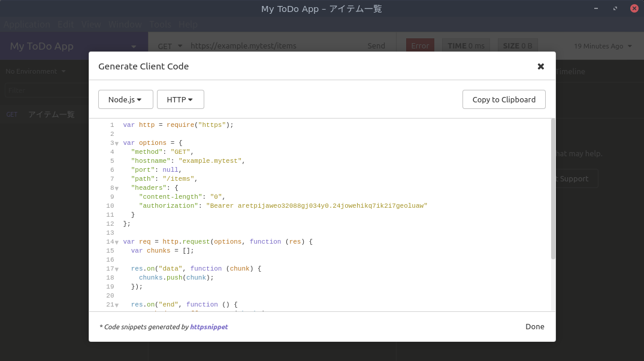Close the Generate Client Code dialog

[x=541, y=66]
